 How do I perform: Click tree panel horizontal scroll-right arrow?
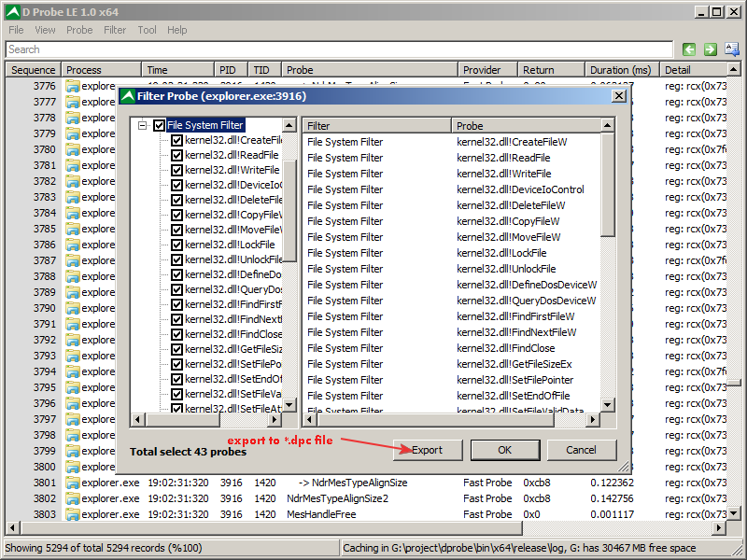pos(275,419)
